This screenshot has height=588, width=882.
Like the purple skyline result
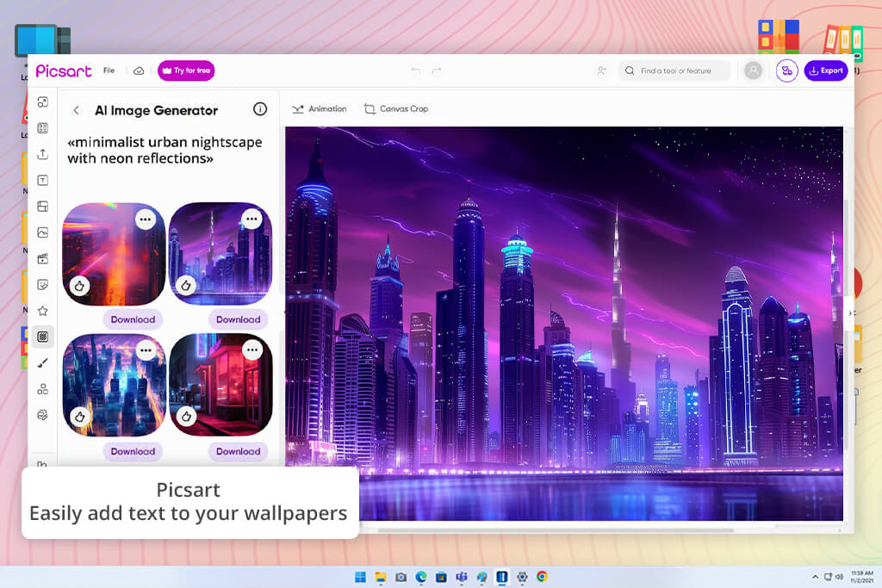[186, 286]
